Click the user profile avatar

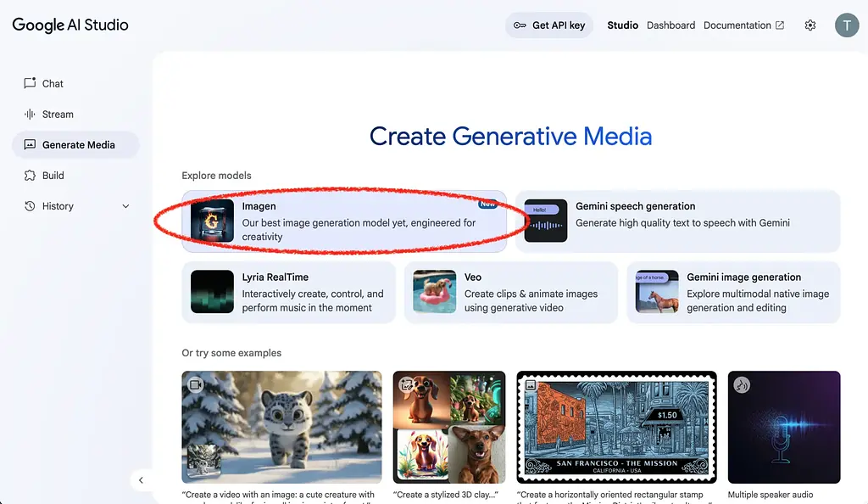pyautogui.click(x=846, y=25)
